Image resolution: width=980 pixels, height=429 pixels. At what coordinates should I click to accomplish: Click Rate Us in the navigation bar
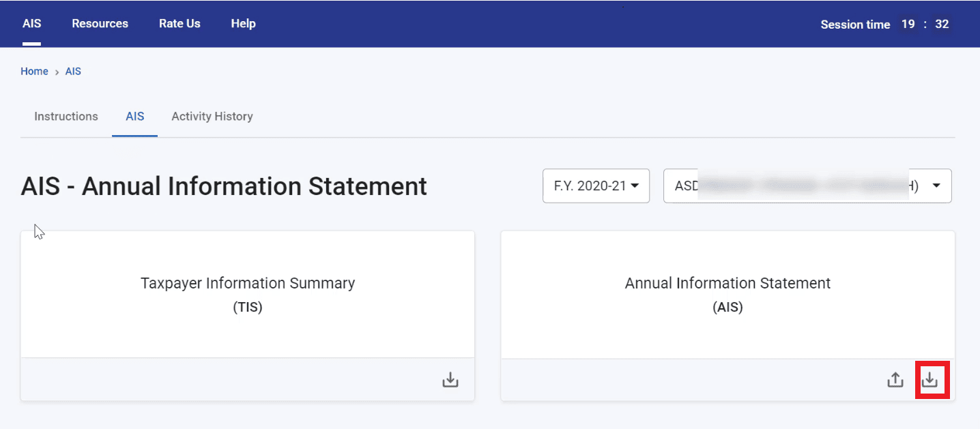coord(179,24)
